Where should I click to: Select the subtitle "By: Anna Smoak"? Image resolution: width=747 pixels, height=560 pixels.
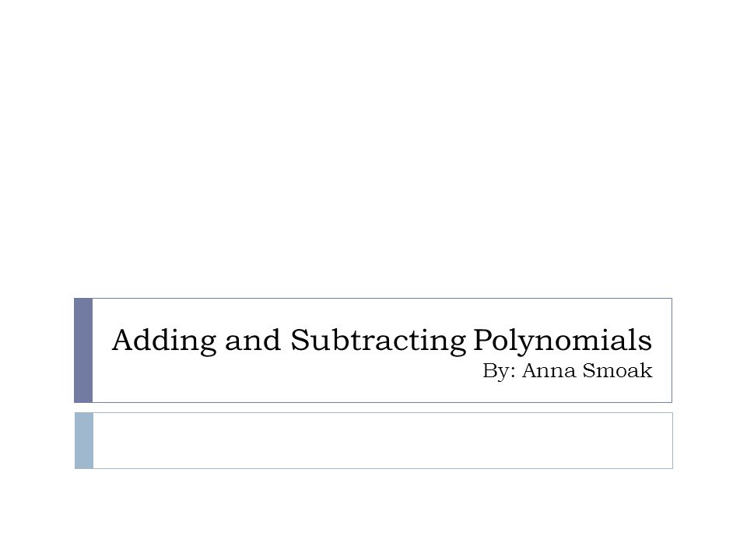[x=567, y=371]
